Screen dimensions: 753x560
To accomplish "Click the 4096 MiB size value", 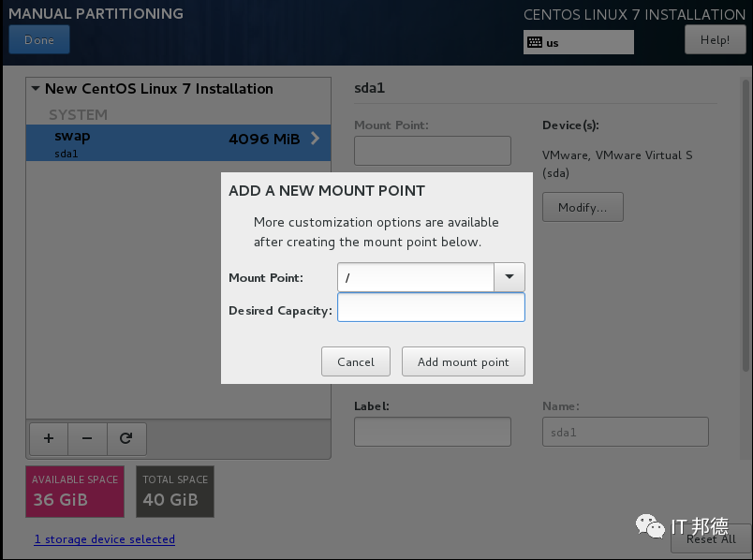I will [x=264, y=140].
